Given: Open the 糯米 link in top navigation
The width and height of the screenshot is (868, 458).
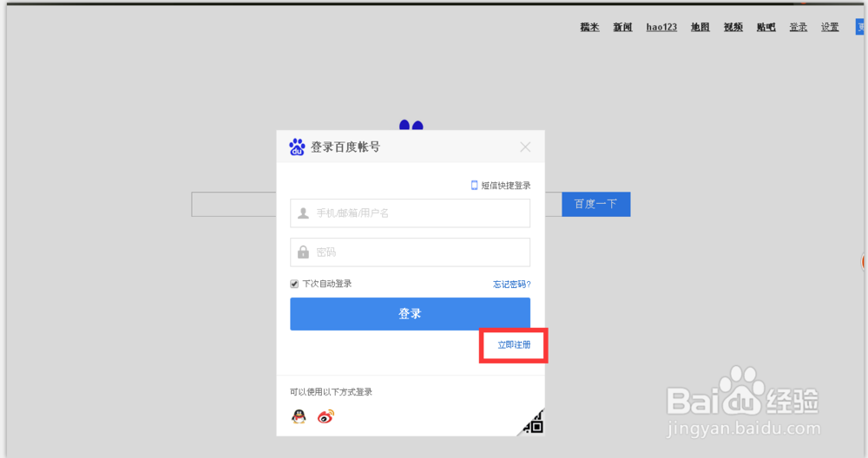Looking at the screenshot, I should 589,27.
